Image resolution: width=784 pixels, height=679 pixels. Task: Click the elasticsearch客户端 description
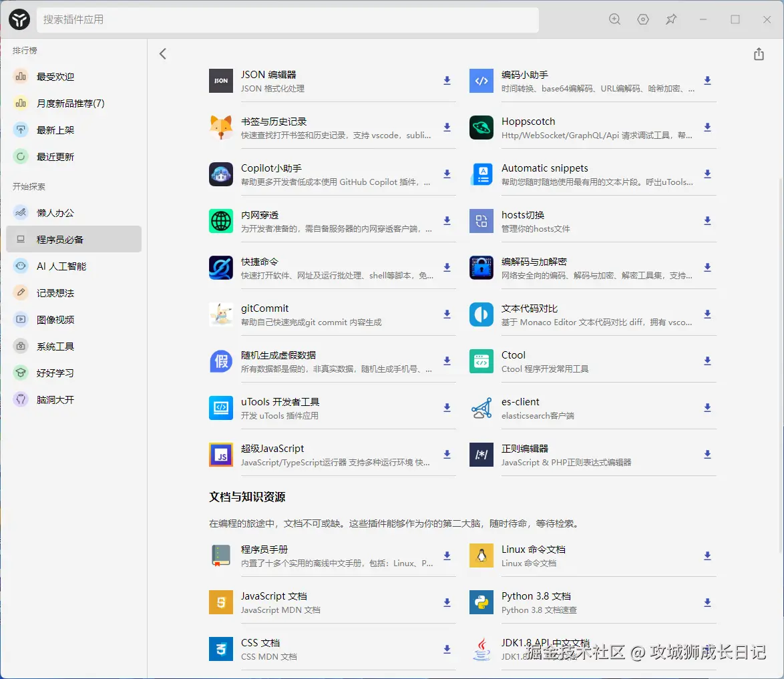(538, 416)
